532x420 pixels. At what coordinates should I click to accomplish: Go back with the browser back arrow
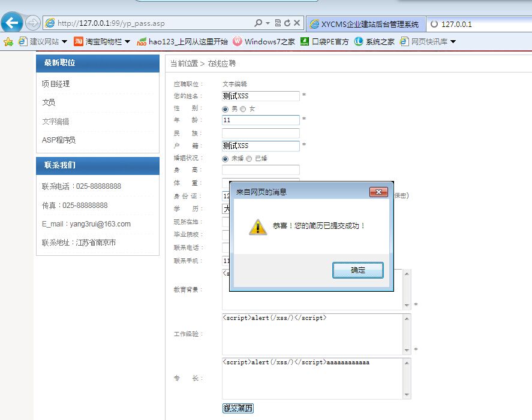click(12, 23)
